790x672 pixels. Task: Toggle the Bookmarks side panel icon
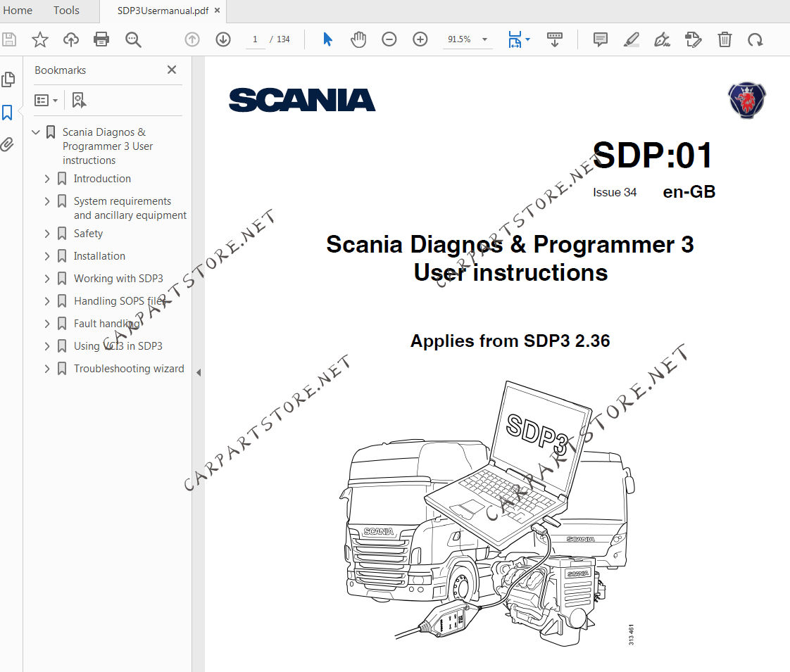point(8,113)
